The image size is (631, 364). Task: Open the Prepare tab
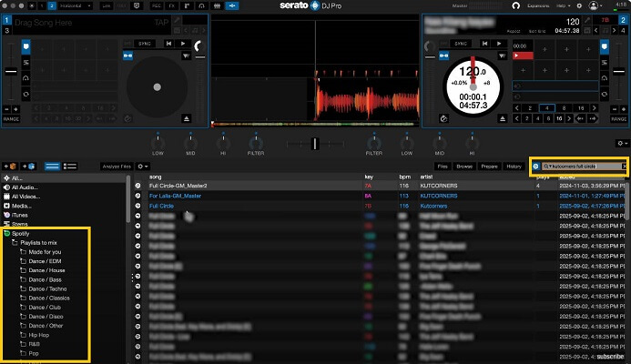489,167
